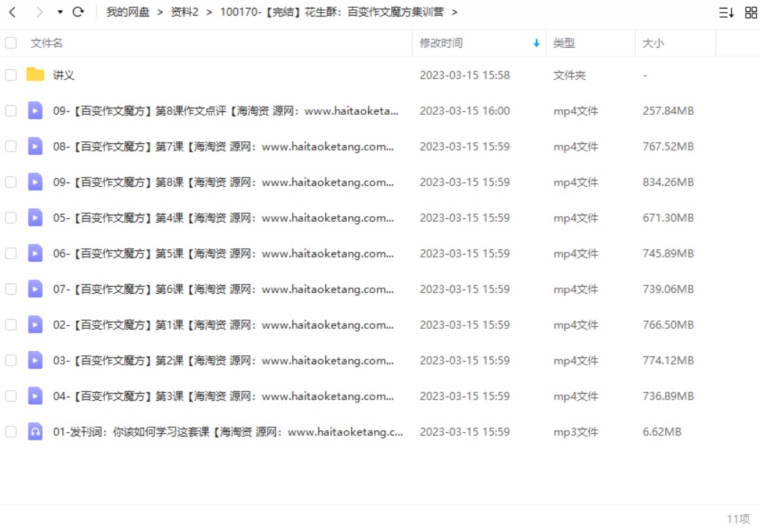Select file name 07-【百变作文魔方】第6课
This screenshot has height=532, width=760.
click(x=223, y=290)
